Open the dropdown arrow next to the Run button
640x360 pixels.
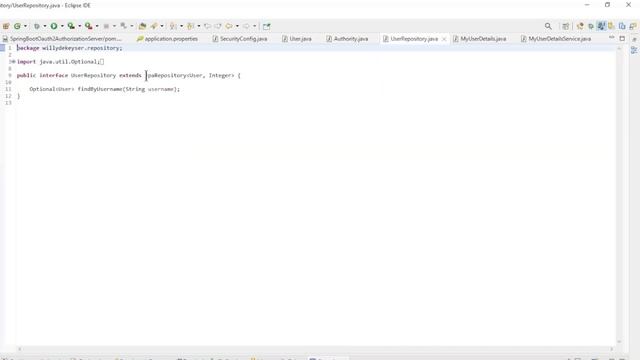[62, 26]
